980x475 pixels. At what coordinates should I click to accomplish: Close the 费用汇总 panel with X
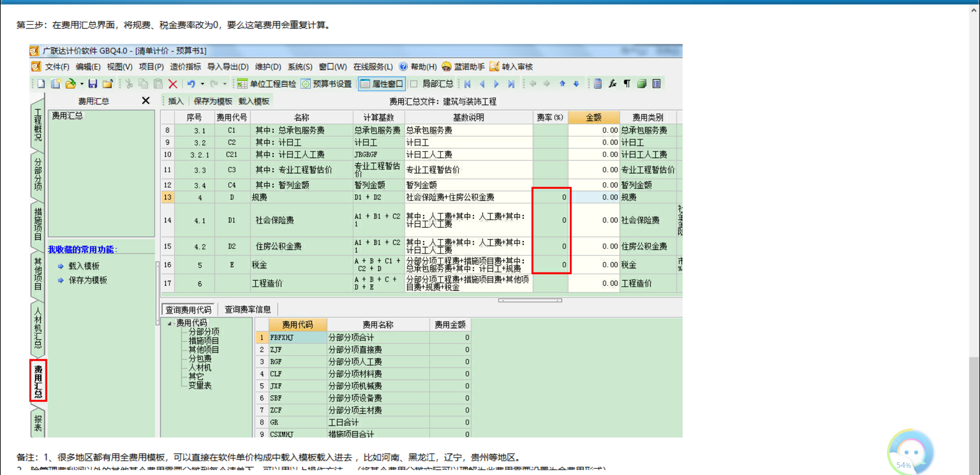pyautogui.click(x=145, y=101)
